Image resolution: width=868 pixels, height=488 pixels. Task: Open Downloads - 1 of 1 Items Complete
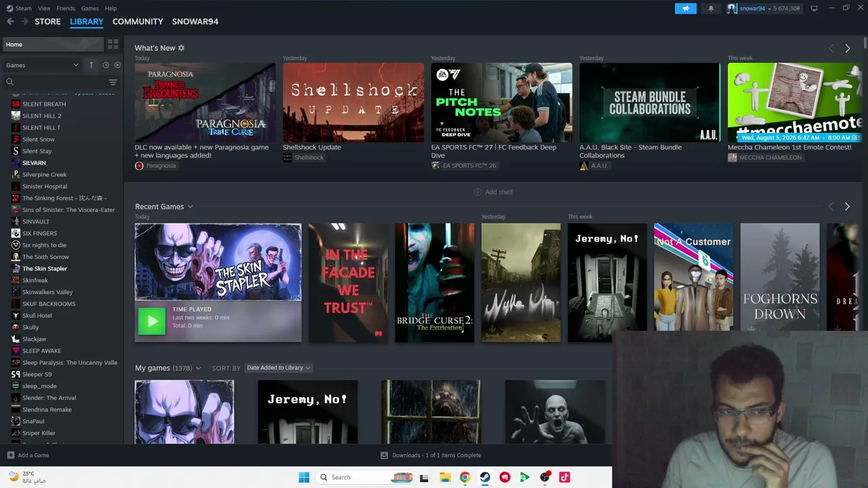437,455
